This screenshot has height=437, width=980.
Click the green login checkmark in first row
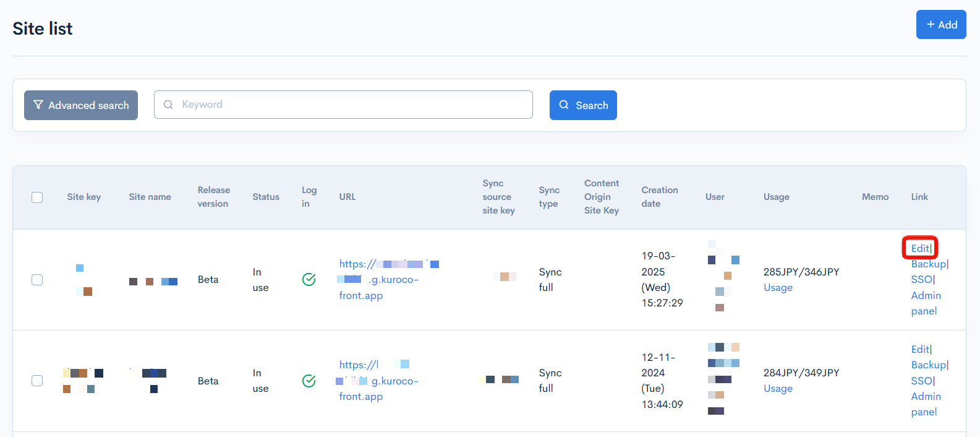coord(309,280)
